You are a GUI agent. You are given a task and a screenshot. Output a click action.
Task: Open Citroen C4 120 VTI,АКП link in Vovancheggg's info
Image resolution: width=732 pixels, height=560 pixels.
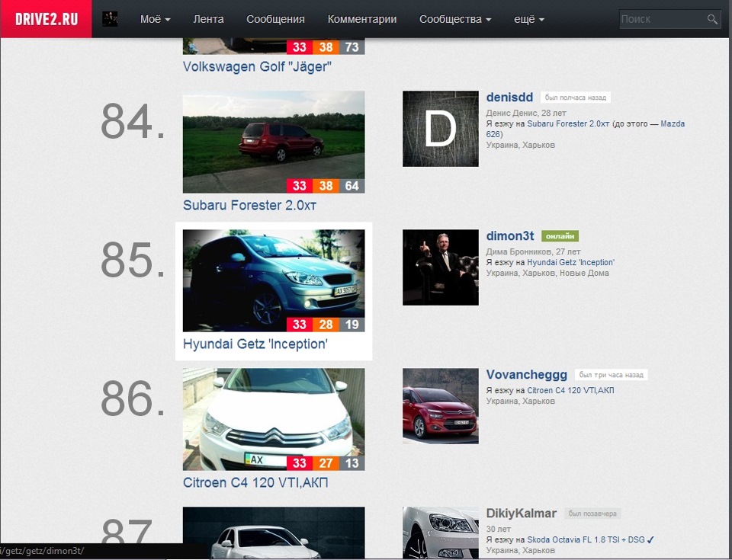[570, 390]
